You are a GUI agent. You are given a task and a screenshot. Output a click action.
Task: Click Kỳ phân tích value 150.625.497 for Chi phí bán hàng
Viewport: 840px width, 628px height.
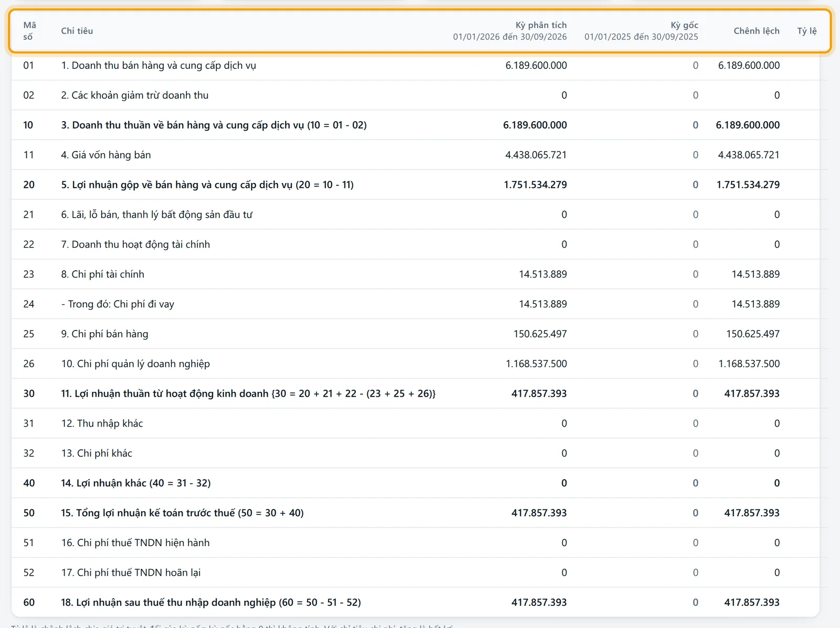[x=540, y=334]
